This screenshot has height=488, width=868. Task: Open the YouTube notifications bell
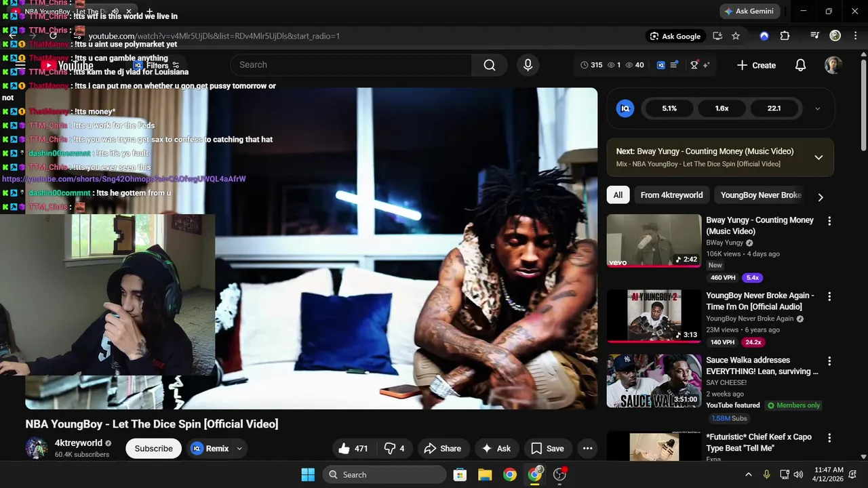(800, 65)
